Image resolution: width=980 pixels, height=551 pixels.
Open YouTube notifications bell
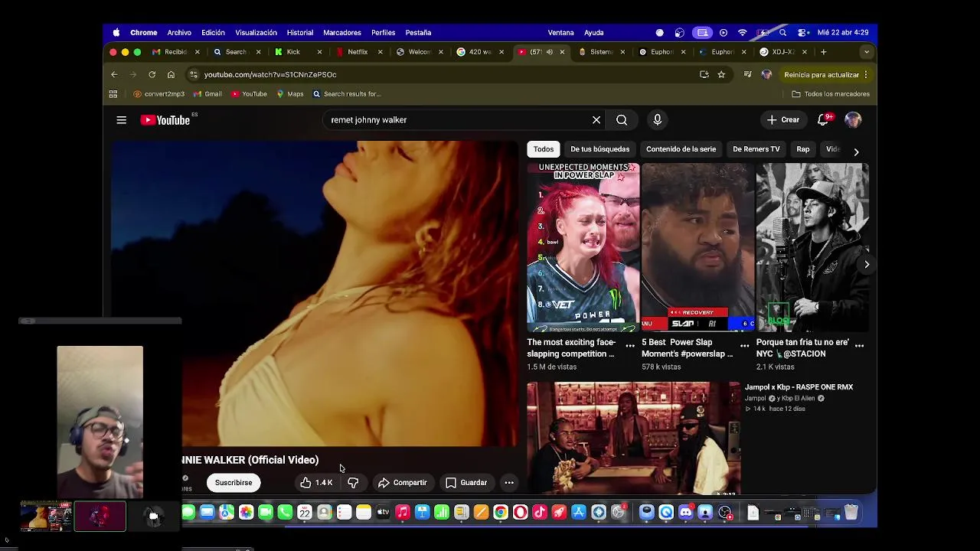823,120
